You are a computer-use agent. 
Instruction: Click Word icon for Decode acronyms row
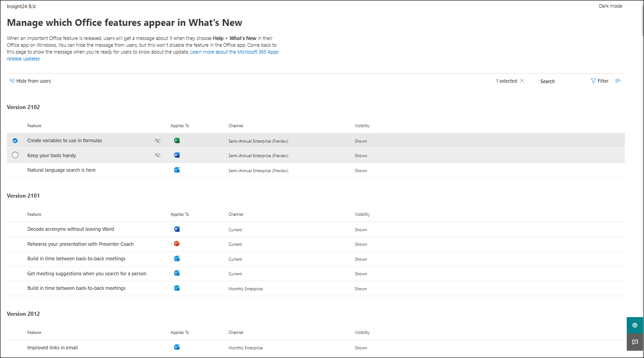[x=177, y=229]
